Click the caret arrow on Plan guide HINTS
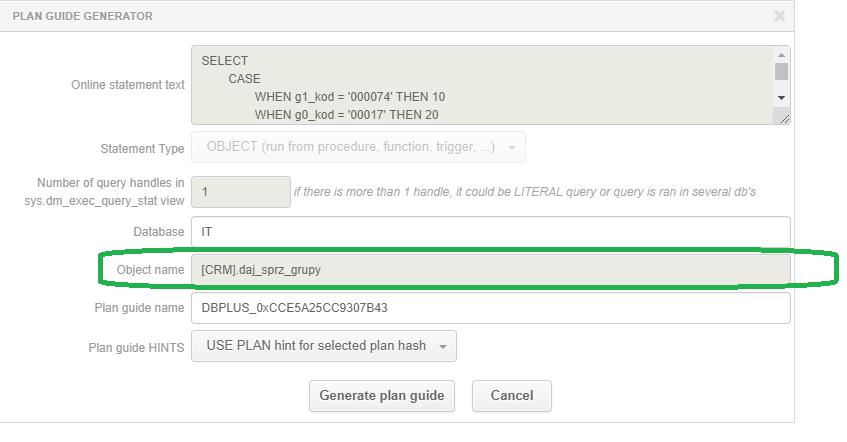The height and width of the screenshot is (442, 847). [443, 347]
